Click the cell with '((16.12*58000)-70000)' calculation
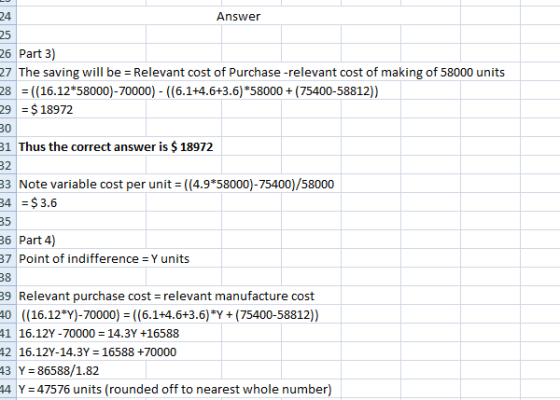Image resolution: width=560 pixels, height=400 pixels. pos(199,91)
